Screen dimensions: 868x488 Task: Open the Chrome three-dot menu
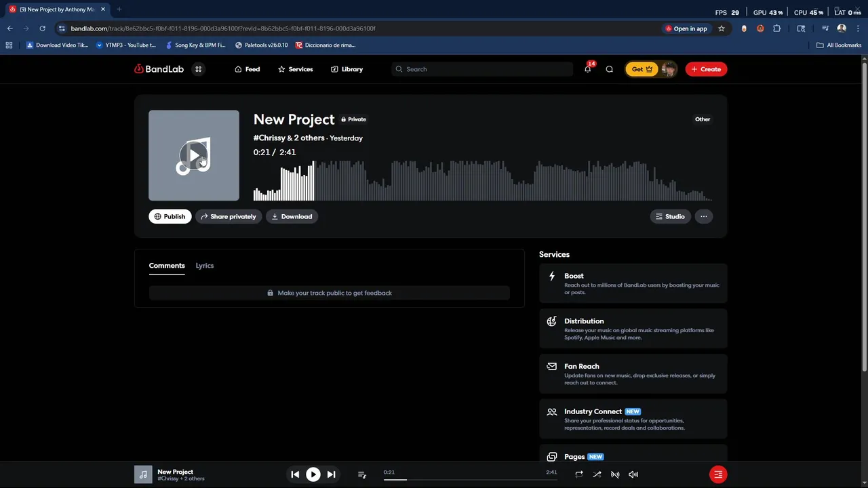(x=857, y=28)
